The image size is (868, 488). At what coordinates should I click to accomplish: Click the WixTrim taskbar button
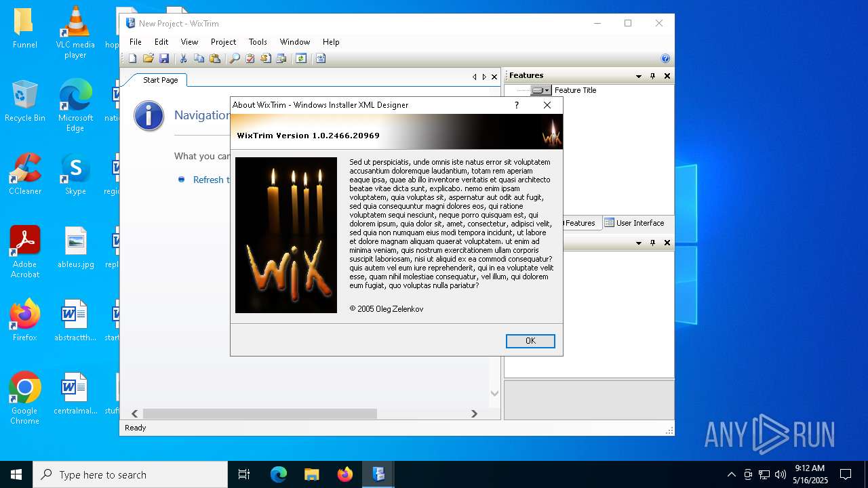[x=378, y=474]
